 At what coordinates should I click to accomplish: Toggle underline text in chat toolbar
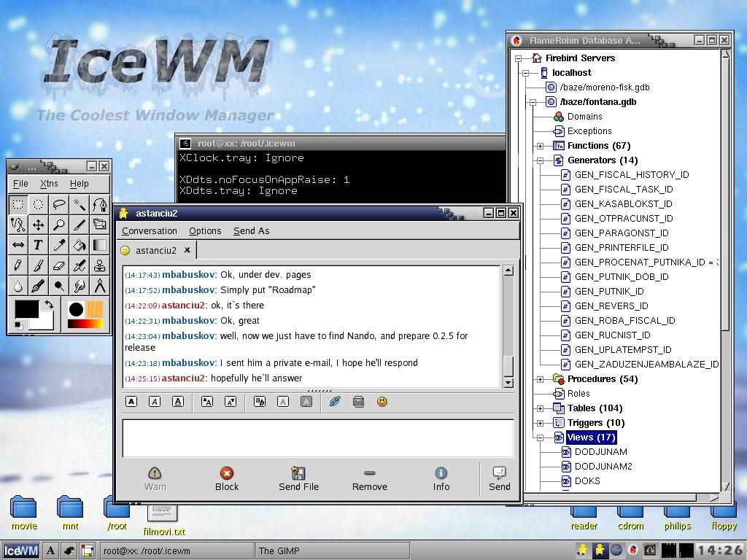[178, 402]
